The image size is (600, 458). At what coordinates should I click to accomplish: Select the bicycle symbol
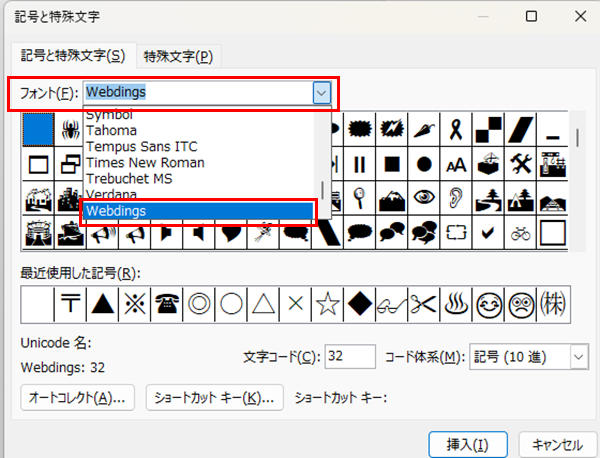520,232
